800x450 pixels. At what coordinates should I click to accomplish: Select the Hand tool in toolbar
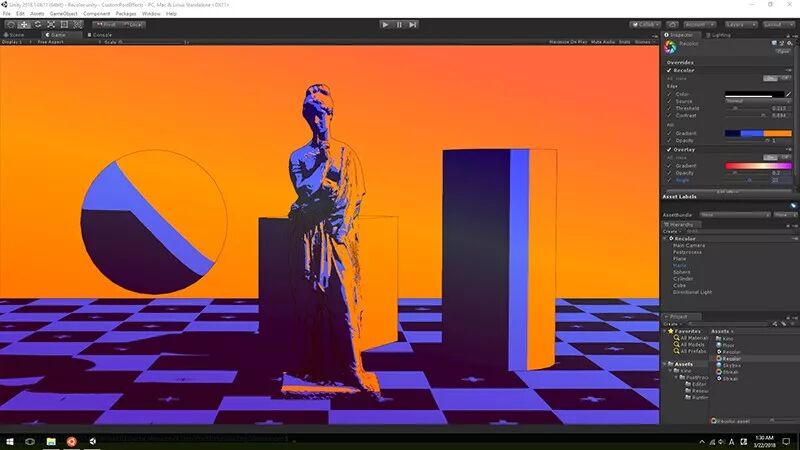click(x=11, y=24)
